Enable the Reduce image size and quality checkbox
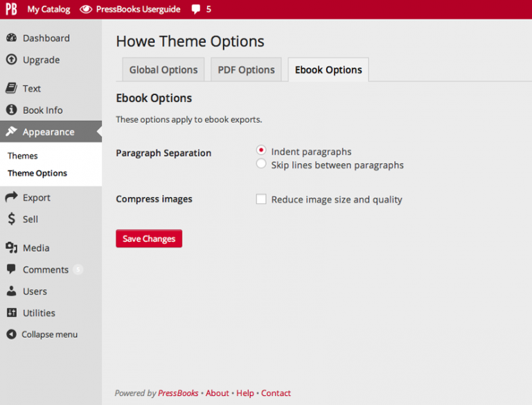The image size is (532, 405). (x=261, y=200)
